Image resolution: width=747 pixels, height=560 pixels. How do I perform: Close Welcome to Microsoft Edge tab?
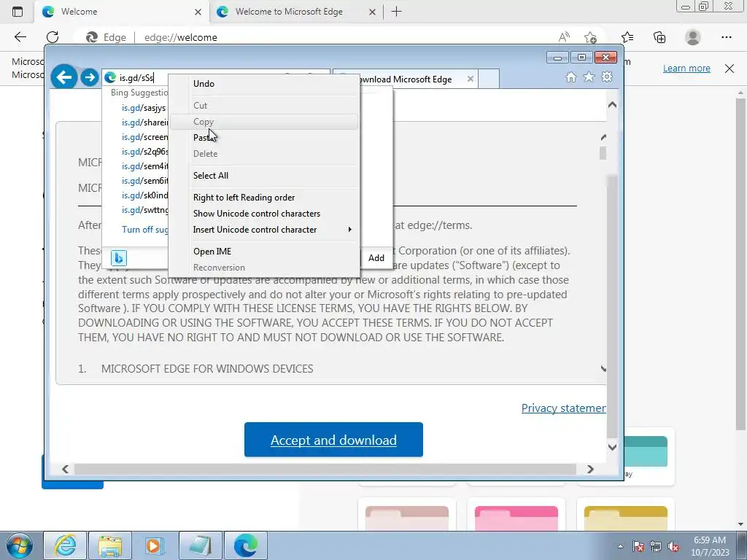(373, 12)
